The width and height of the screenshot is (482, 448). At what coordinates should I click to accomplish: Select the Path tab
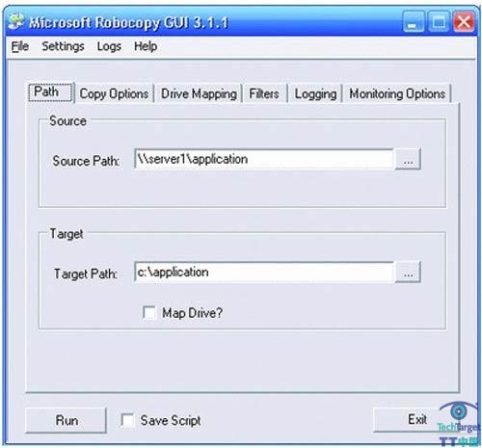coord(50,92)
